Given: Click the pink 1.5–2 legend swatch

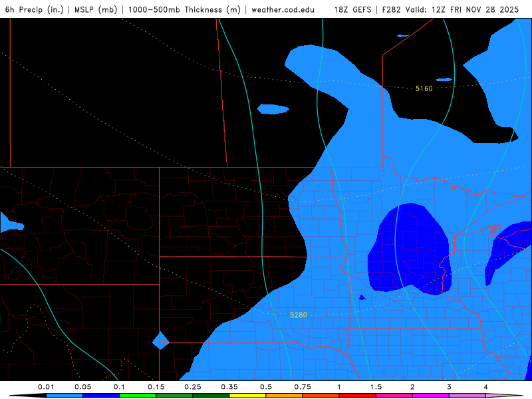Looking at the screenshot, I should click(x=394, y=396).
